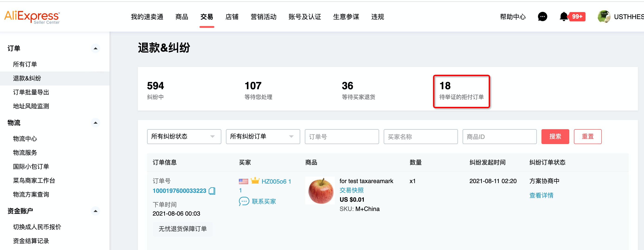
Task: Click the 无忧退货保障订单 tag
Action: click(183, 229)
